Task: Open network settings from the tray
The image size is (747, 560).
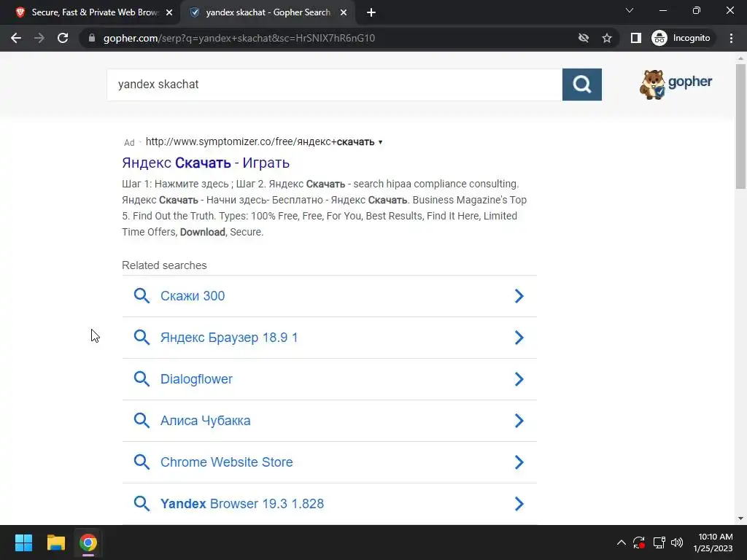Action: [x=659, y=542]
